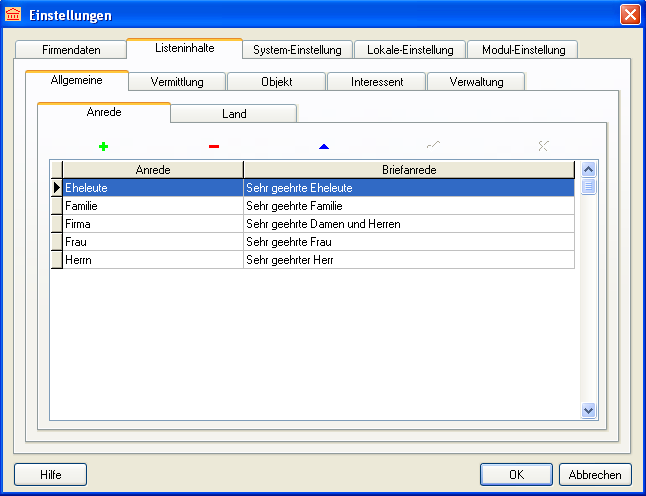Screen dimensions: 646x496
Task: Click the blue triangle edit-record icon
Action: click(x=323, y=146)
